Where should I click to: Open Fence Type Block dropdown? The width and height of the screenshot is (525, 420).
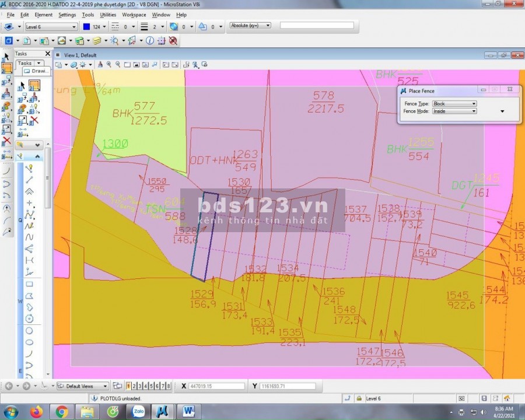tap(454, 103)
